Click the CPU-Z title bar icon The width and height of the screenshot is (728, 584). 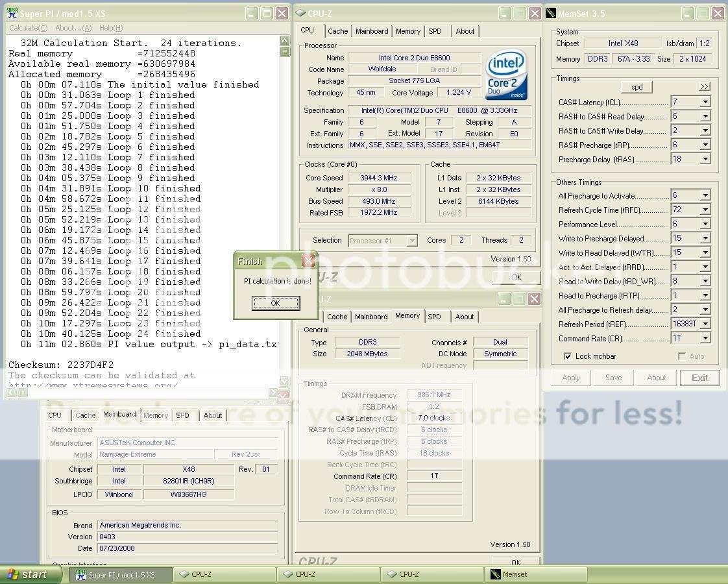tap(301, 14)
